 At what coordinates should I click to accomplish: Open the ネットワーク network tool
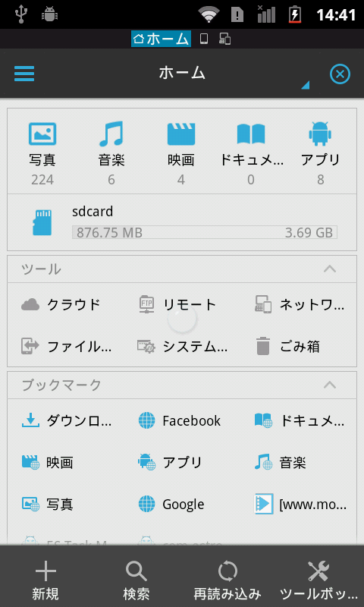coord(300,305)
